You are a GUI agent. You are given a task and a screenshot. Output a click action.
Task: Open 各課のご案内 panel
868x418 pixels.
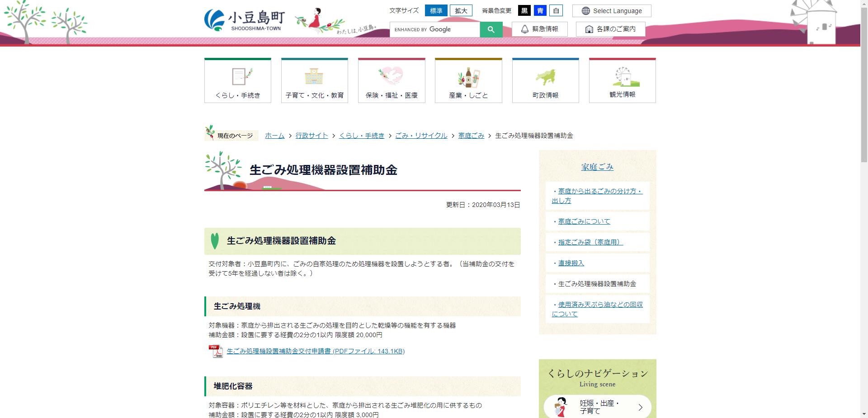[x=610, y=28]
